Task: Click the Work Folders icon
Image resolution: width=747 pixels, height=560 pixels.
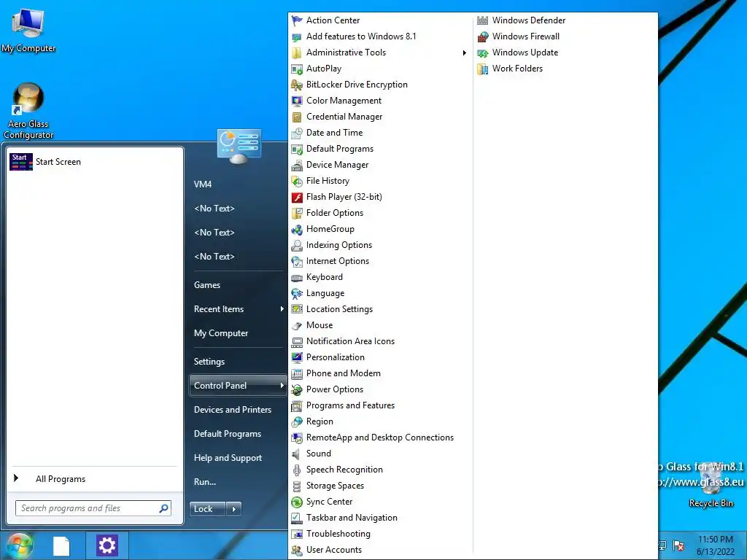Action: [483, 69]
